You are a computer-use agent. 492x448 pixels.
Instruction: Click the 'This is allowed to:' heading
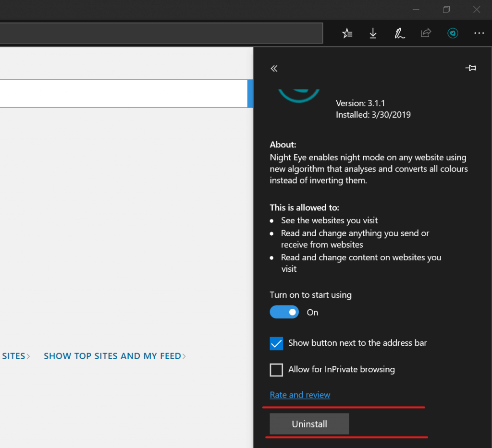[304, 207]
